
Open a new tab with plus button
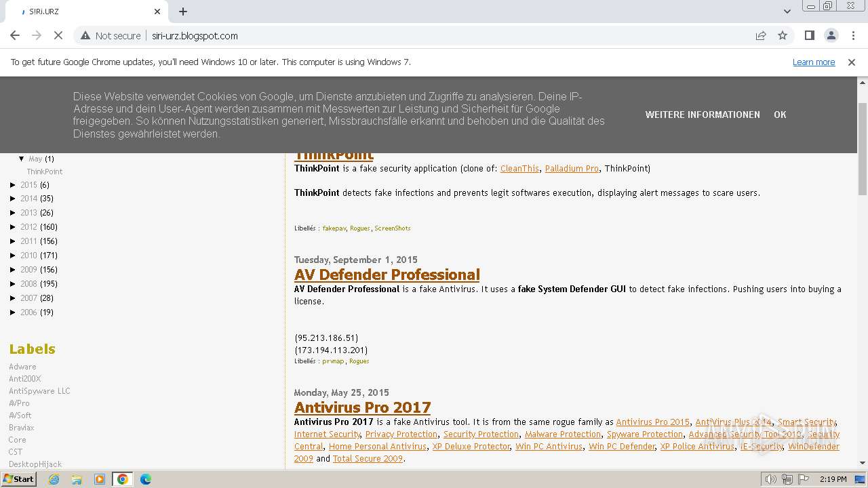pyautogui.click(x=183, y=12)
